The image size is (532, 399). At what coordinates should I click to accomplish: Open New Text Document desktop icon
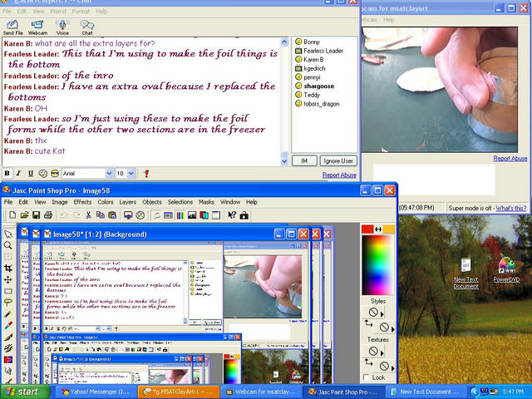pos(466,273)
